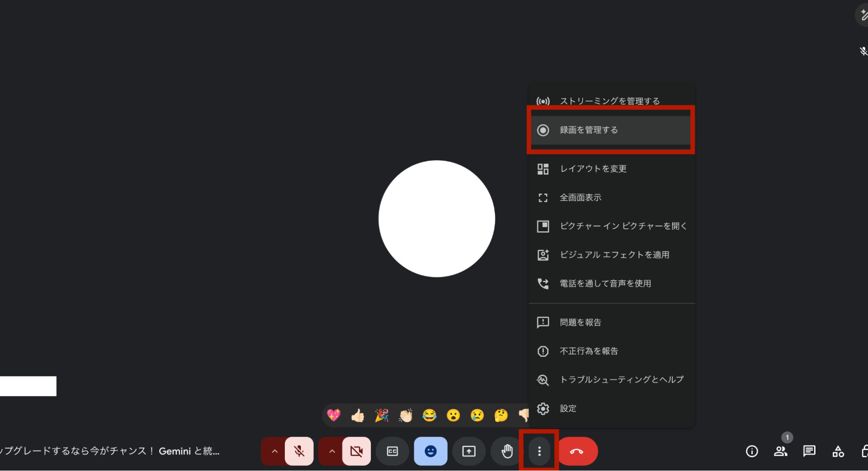Image resolution: width=868 pixels, height=471 pixels.
Task: Expand video settings chevron beside camera
Action: pyautogui.click(x=332, y=451)
